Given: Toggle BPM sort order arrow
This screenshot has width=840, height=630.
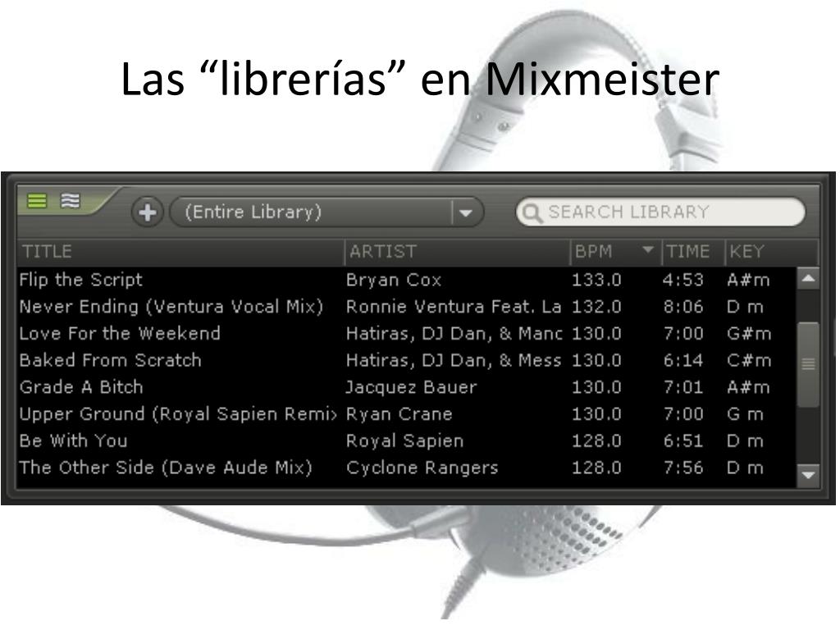Looking at the screenshot, I should point(648,249).
